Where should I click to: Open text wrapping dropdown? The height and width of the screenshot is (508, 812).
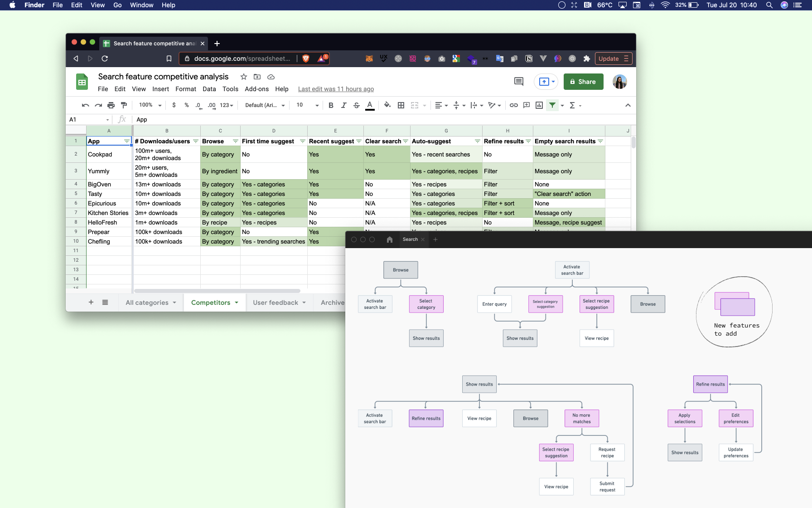pos(477,105)
